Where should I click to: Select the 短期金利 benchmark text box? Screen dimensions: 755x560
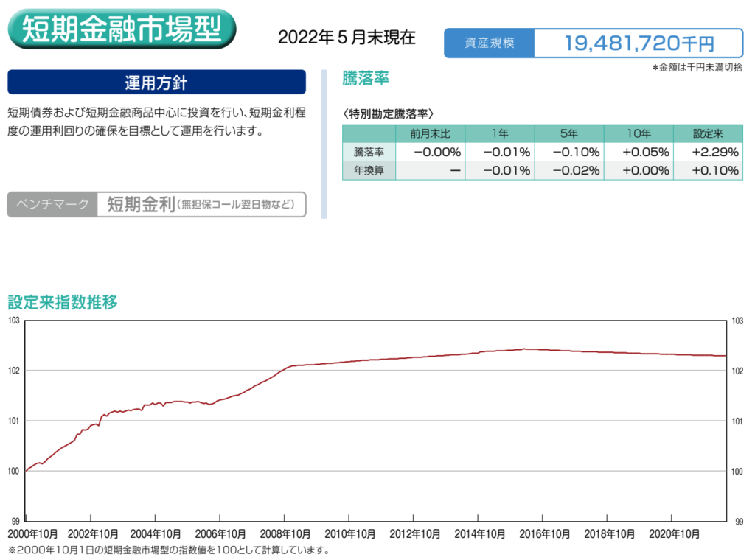[201, 204]
